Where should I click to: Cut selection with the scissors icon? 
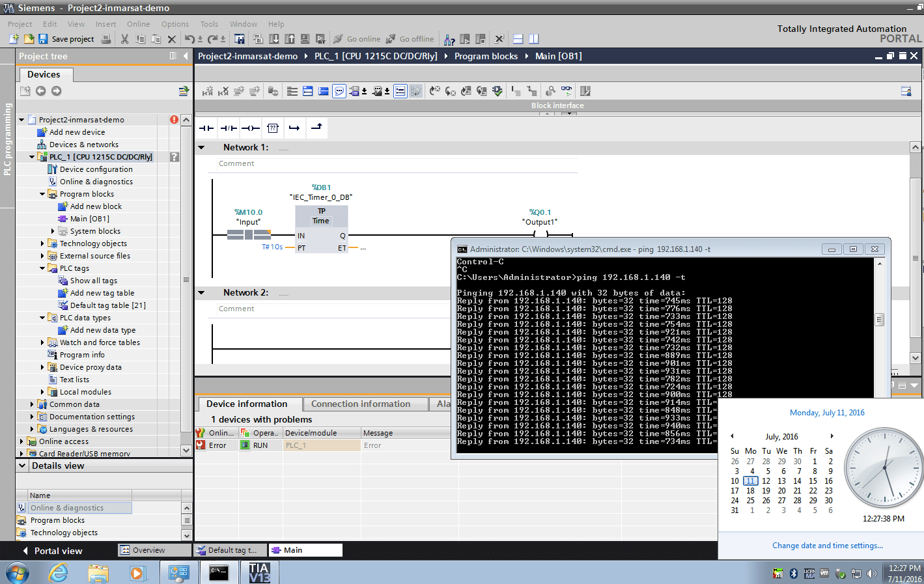coord(124,39)
